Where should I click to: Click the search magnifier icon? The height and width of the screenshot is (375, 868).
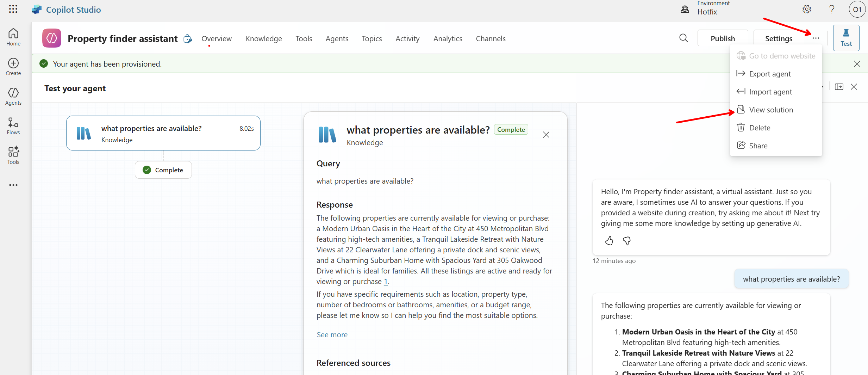(683, 38)
